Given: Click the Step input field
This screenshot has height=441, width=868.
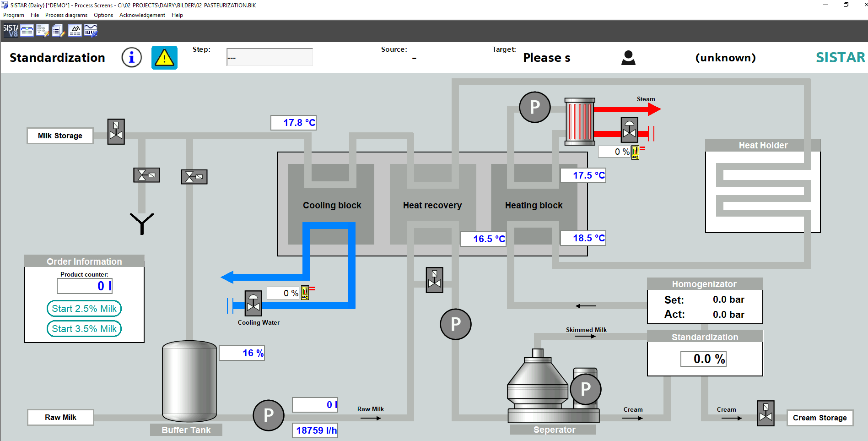Looking at the screenshot, I should click(270, 58).
